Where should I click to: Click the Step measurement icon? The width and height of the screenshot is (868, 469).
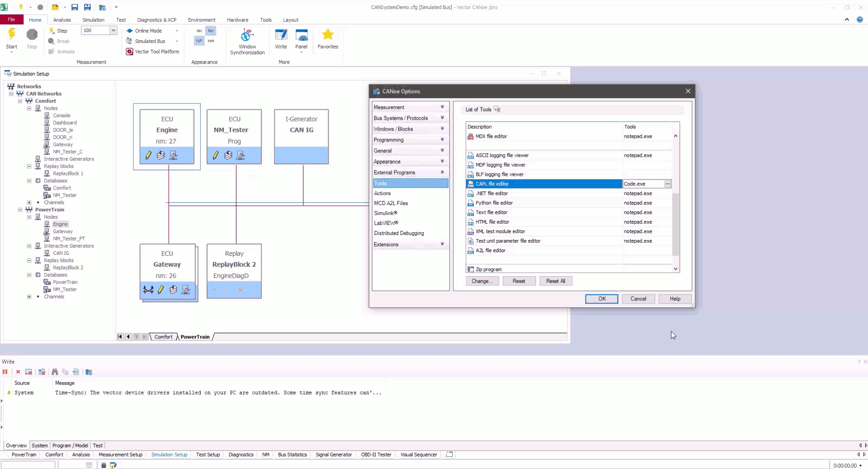point(52,31)
